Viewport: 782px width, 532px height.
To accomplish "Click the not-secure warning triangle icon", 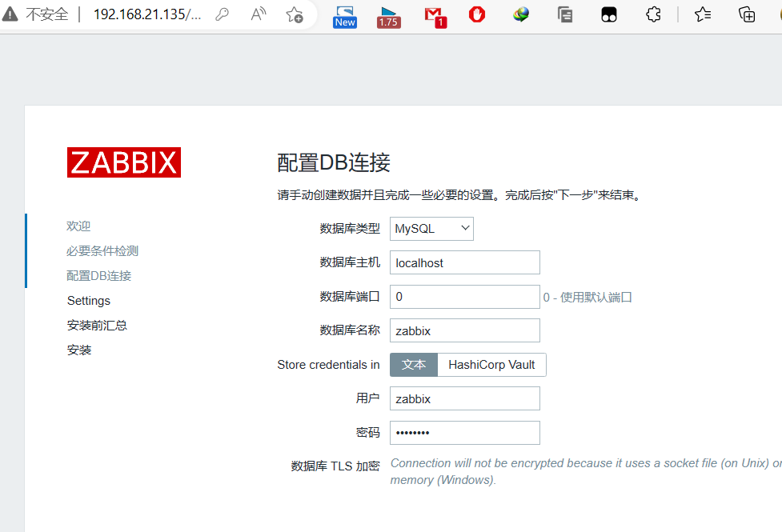I will (x=10, y=14).
